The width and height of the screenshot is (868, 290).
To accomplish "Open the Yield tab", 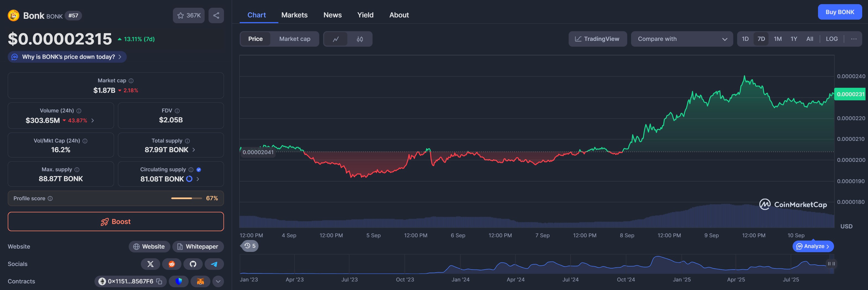I will pyautogui.click(x=365, y=15).
